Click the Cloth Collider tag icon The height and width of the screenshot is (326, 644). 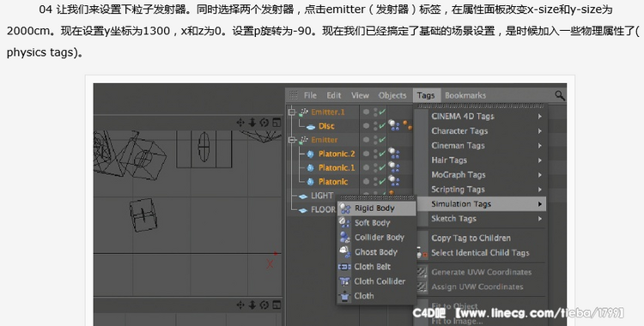pyautogui.click(x=344, y=281)
